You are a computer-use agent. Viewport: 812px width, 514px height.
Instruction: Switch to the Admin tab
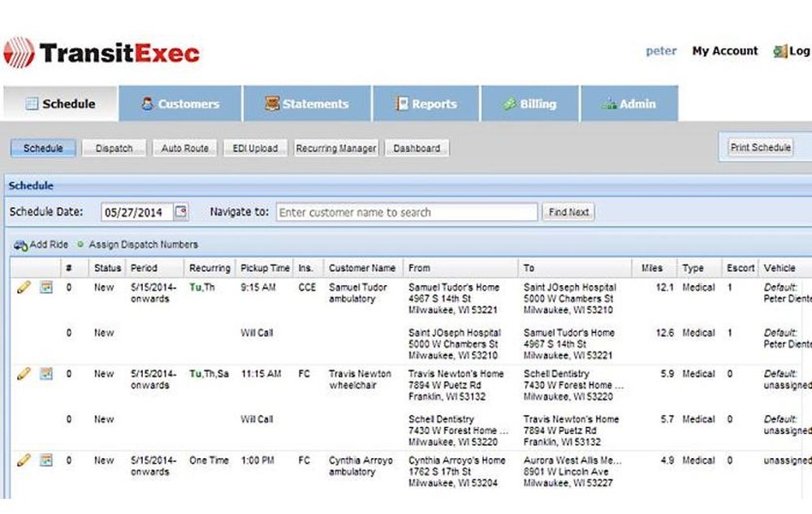point(629,103)
